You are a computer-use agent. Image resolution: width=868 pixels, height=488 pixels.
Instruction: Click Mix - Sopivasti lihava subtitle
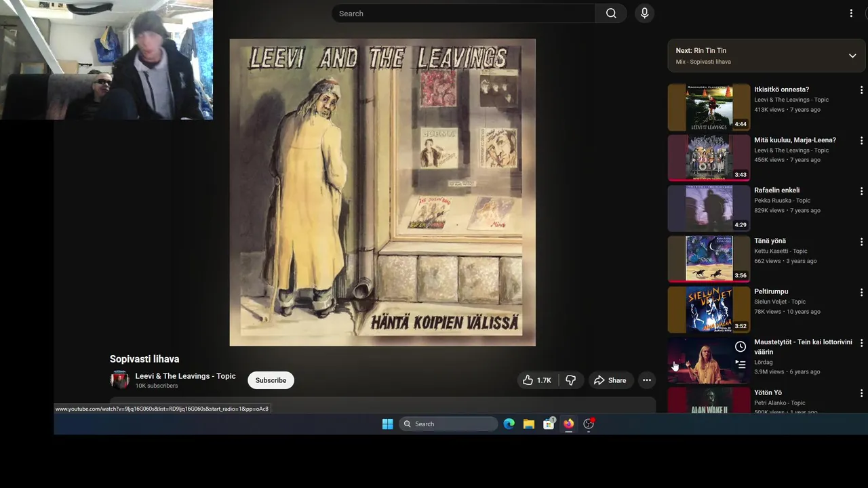pos(703,62)
